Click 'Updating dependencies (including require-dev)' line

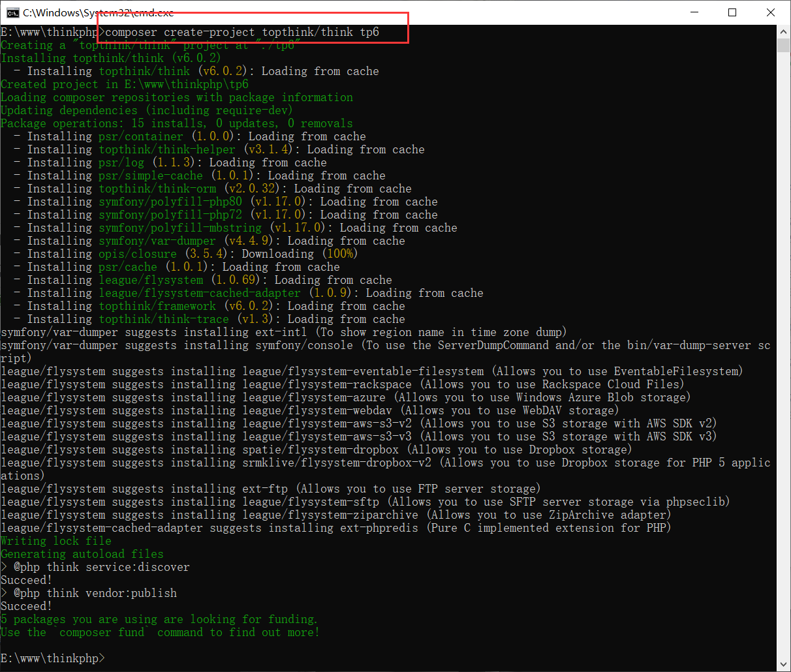pyautogui.click(x=147, y=110)
